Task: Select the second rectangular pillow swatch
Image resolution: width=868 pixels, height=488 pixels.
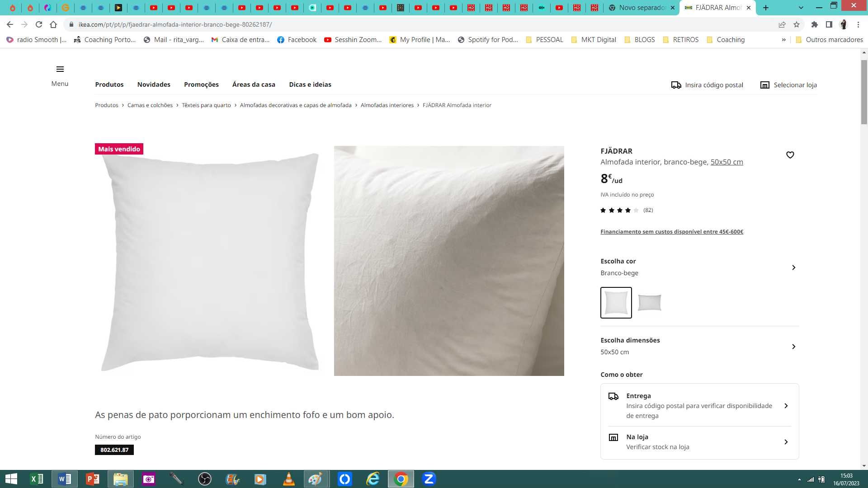Action: pos(649,303)
